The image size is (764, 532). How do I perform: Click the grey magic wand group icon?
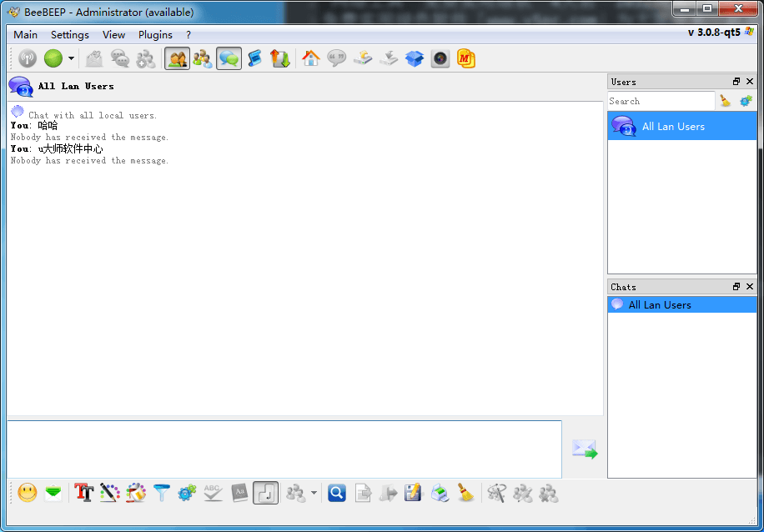pyautogui.click(x=497, y=493)
